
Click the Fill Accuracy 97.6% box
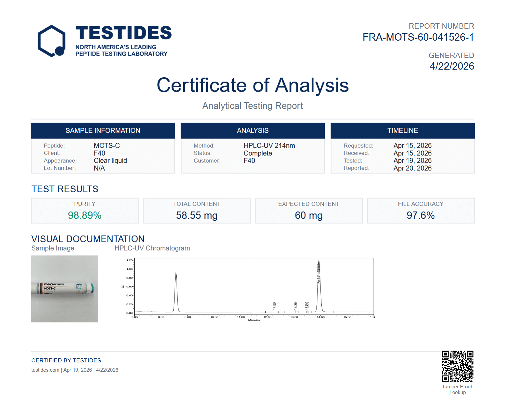tap(420, 210)
